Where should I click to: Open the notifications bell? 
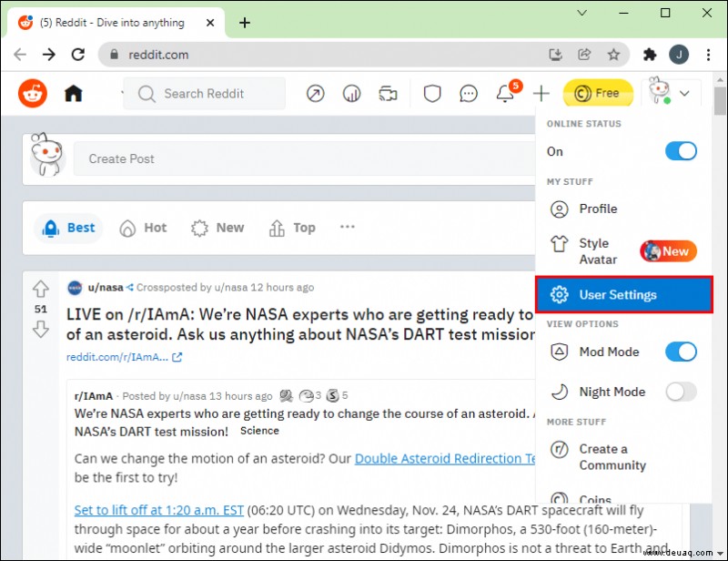[505, 94]
